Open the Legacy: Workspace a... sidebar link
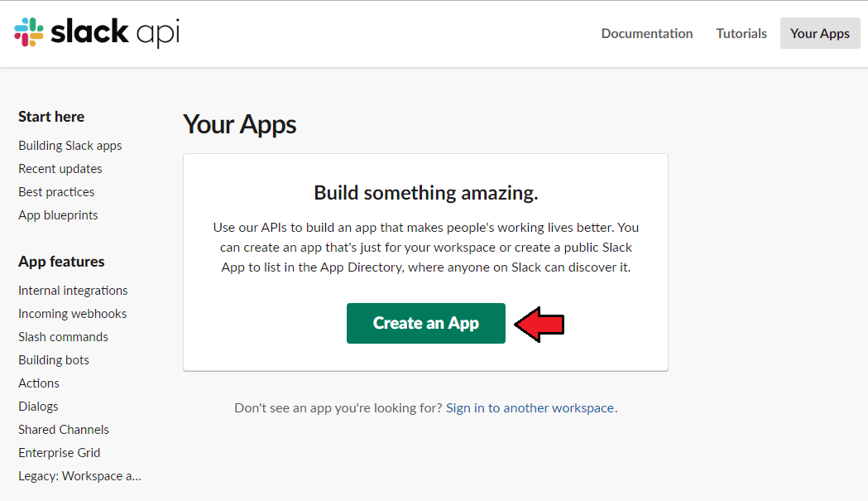This screenshot has width=868, height=501. [79, 476]
